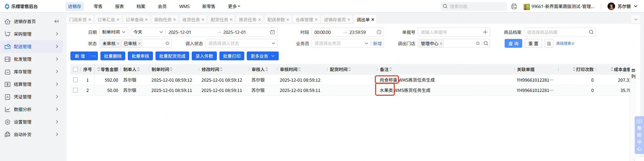Click the 新增 link beside 业务员
Image resolution: width=644 pixels, height=161 pixels.
click(377, 43)
